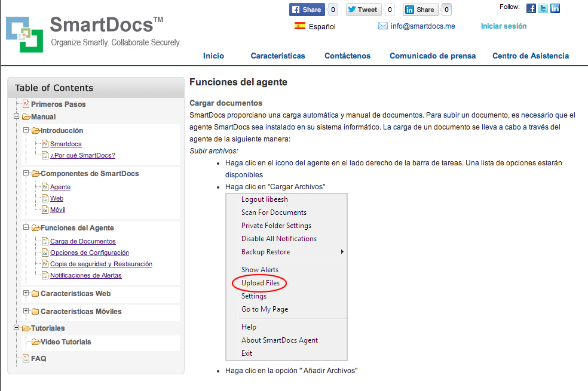Click the Facebook share count bubble
Image resolution: width=588 pixels, height=391 pixels.
click(x=333, y=10)
